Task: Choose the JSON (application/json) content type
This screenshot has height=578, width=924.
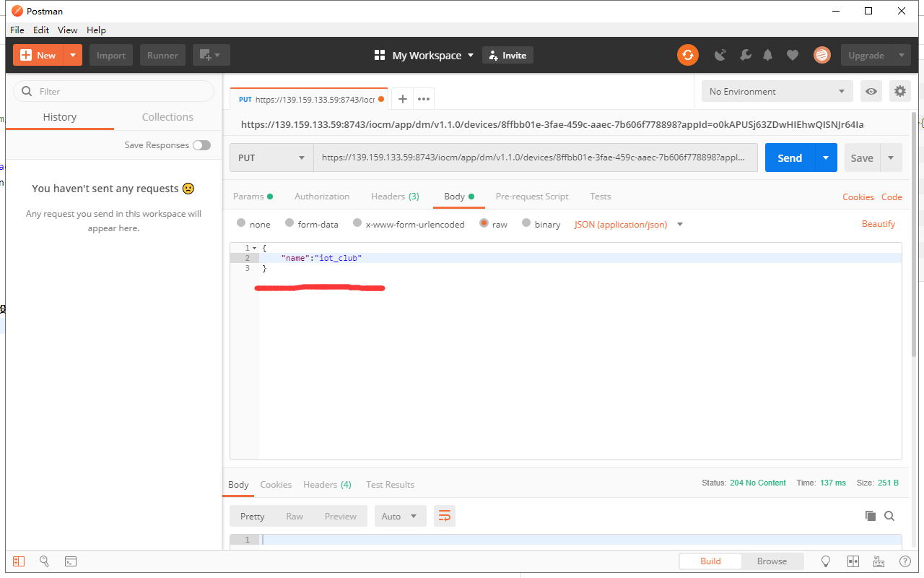Action: click(629, 224)
